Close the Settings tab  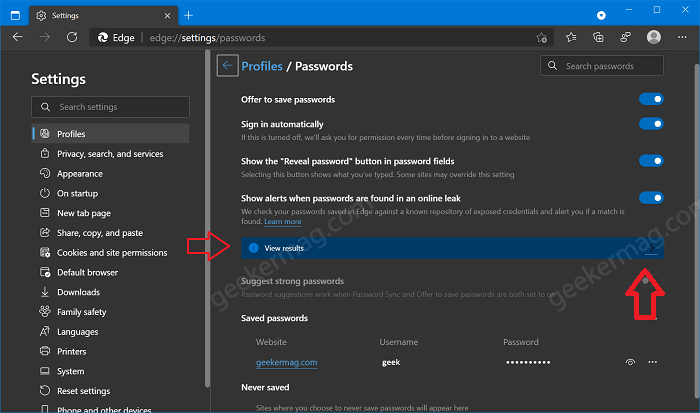(167, 16)
